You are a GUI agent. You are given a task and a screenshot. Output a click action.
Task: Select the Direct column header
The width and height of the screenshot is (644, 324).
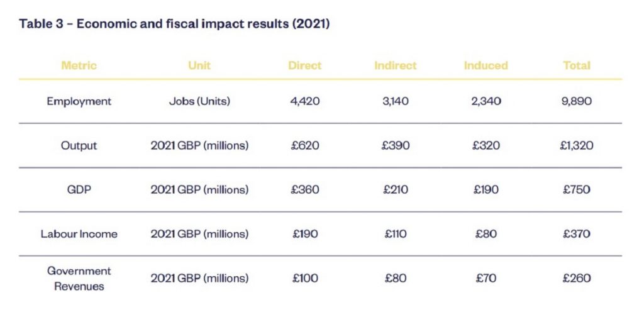point(305,65)
